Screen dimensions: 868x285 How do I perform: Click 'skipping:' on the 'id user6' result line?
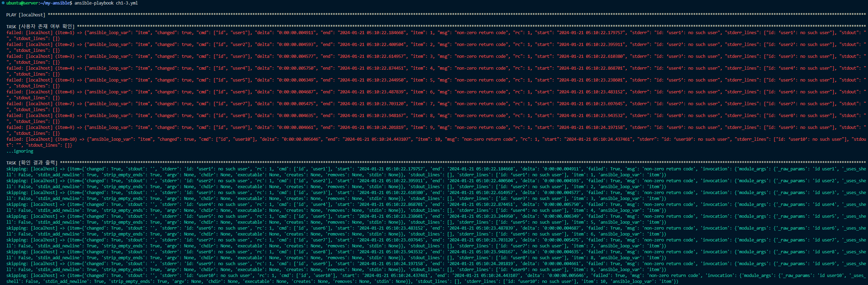point(17,228)
